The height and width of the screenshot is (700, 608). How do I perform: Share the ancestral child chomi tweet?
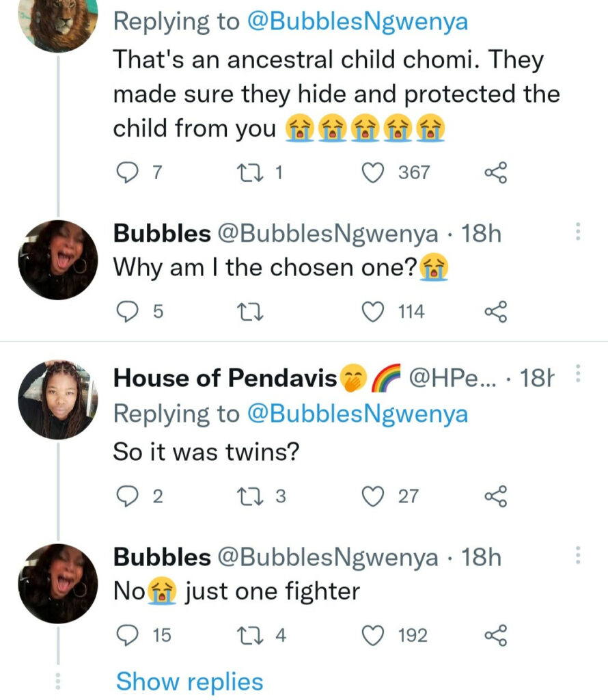496,174
